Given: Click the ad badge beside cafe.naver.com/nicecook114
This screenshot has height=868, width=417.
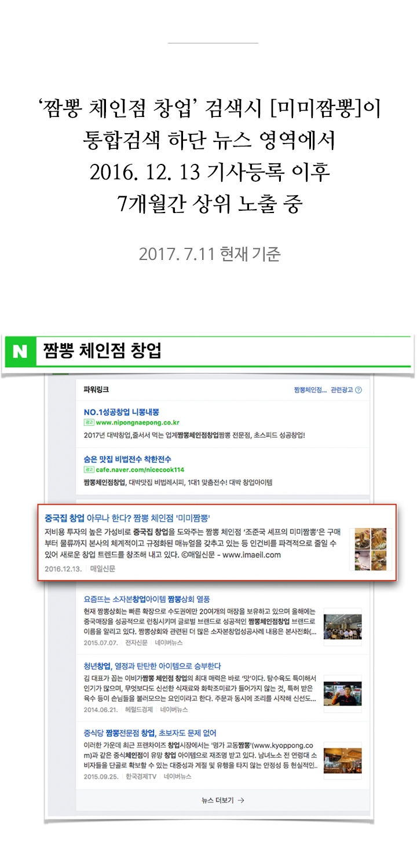Looking at the screenshot, I should pos(89,470).
